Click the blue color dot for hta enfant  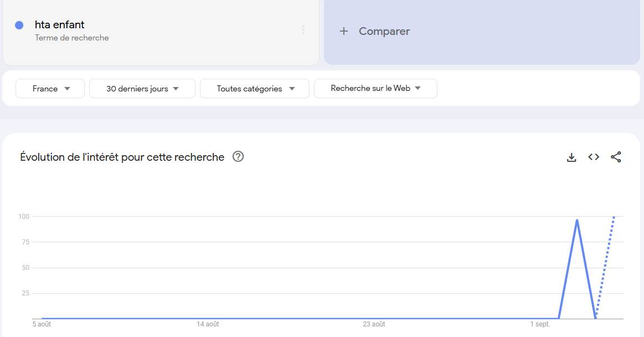tap(19, 25)
